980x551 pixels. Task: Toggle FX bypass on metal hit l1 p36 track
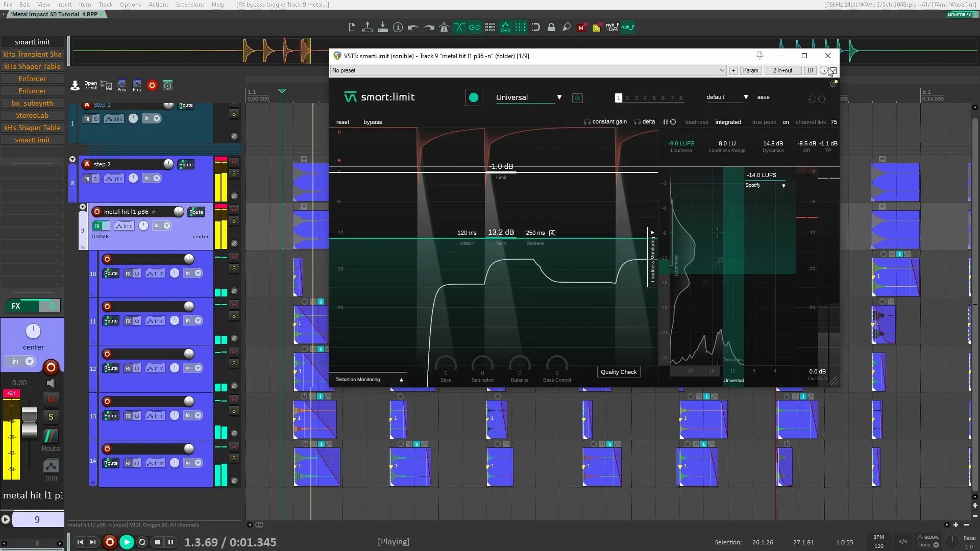pos(106,226)
